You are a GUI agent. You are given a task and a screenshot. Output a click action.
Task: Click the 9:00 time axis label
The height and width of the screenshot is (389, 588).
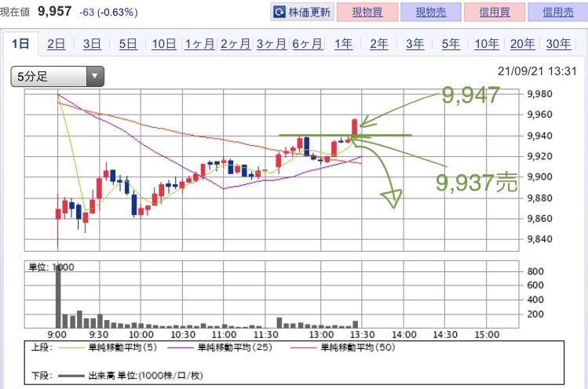(57, 334)
